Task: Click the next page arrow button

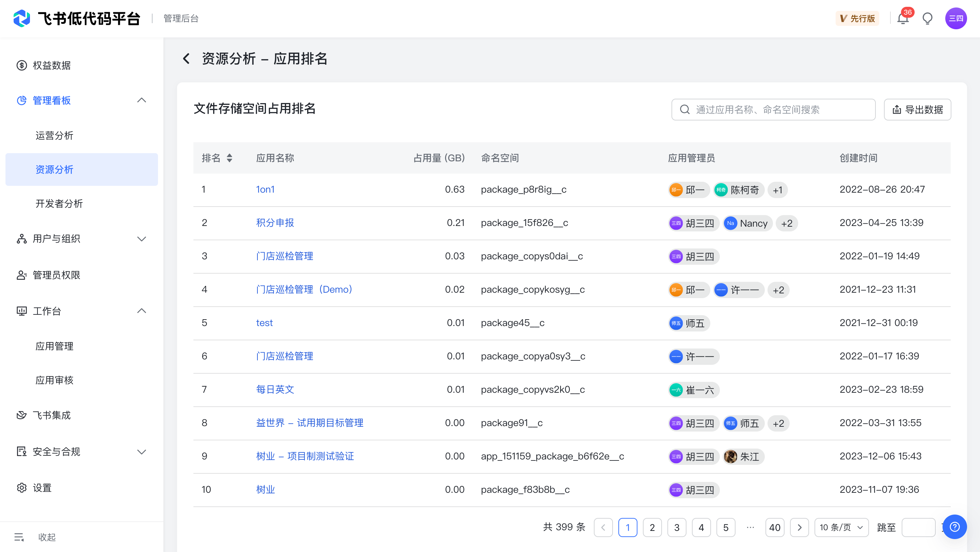Action: point(799,527)
